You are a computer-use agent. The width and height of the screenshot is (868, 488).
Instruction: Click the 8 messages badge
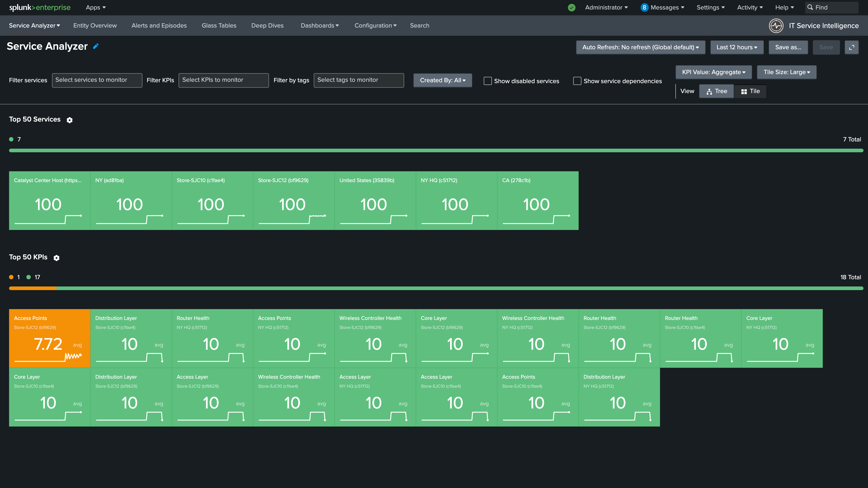click(644, 7)
